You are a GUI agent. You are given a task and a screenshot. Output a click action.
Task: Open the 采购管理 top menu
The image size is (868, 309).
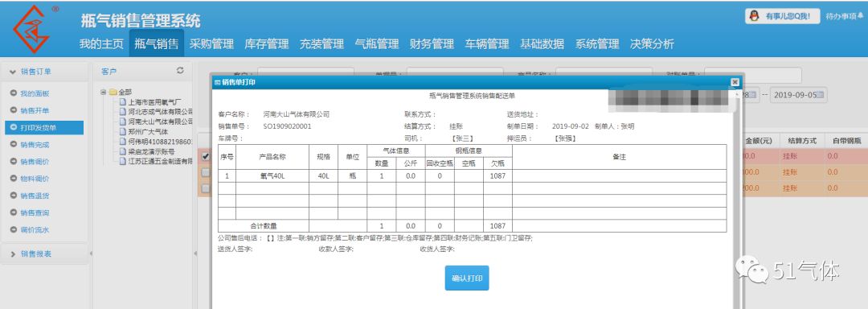(x=211, y=43)
